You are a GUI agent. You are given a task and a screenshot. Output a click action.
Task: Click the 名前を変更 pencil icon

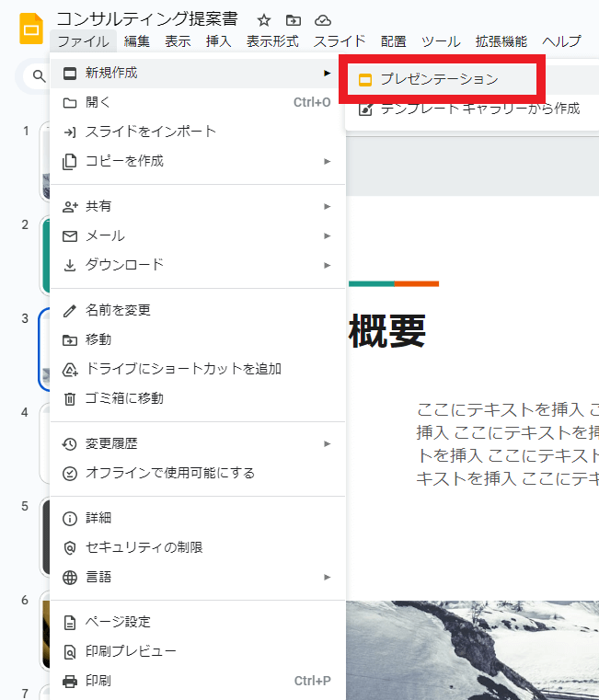(x=70, y=311)
